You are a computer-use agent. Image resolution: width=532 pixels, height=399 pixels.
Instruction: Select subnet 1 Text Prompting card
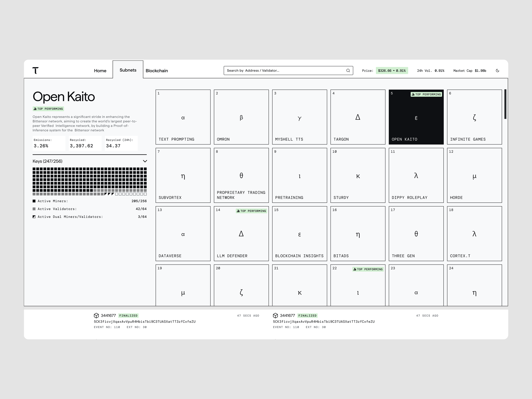point(183,117)
